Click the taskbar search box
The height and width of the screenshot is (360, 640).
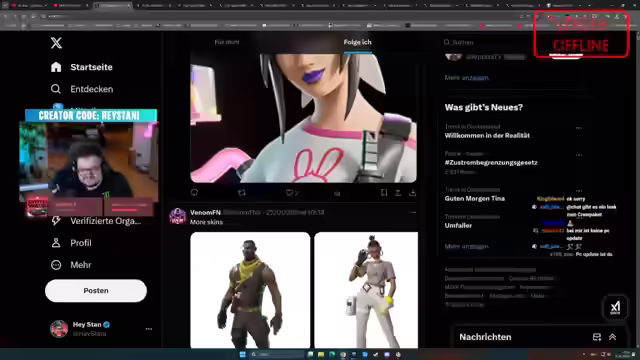pyautogui.click(x=277, y=354)
